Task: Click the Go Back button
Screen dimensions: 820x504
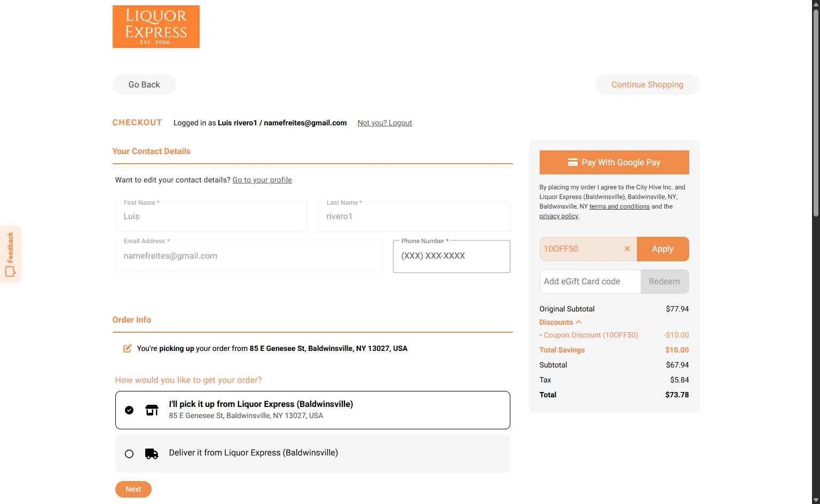Action: click(144, 85)
